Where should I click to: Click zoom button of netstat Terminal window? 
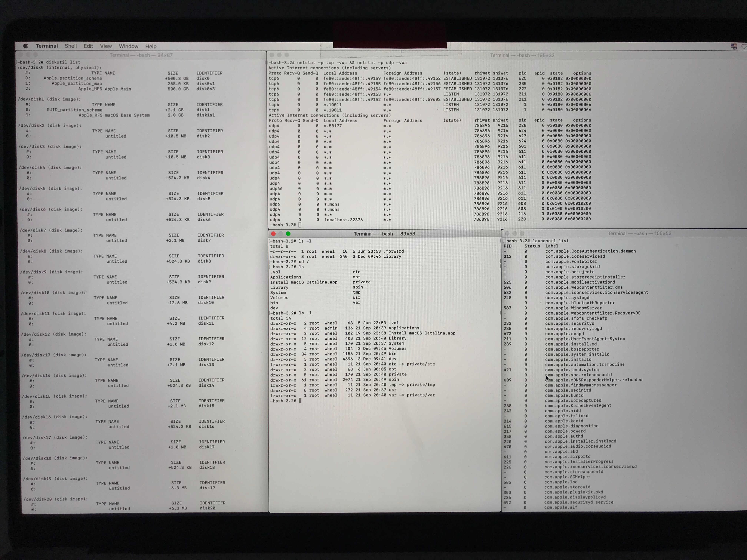point(287,55)
